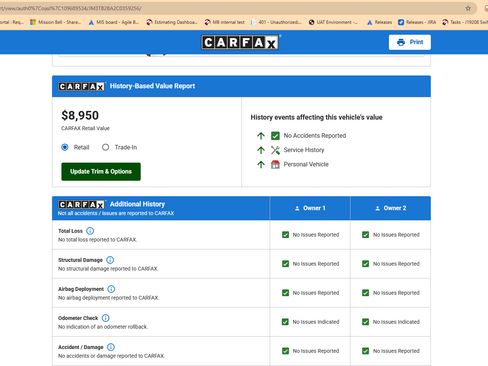
Task: Click Airbag Deployment checkmark under Owner 2
Action: click(366, 293)
